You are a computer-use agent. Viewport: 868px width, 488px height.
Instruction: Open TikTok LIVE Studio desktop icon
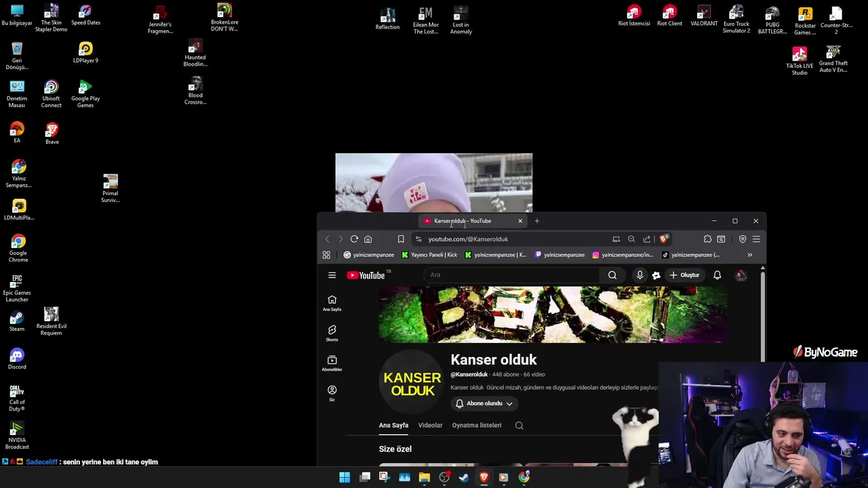[800, 61]
